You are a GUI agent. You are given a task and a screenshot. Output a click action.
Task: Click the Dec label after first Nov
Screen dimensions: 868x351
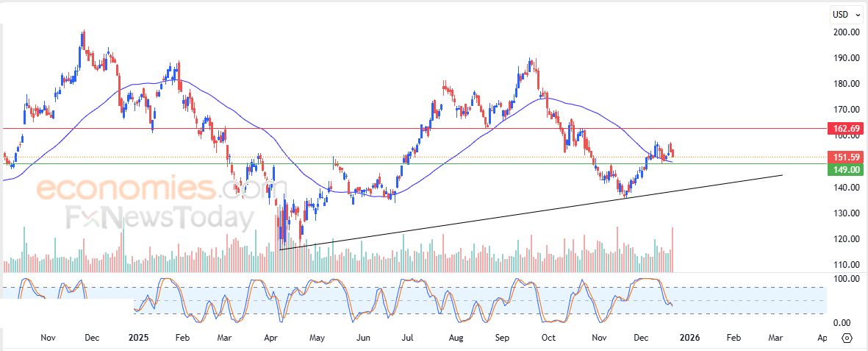tap(92, 337)
